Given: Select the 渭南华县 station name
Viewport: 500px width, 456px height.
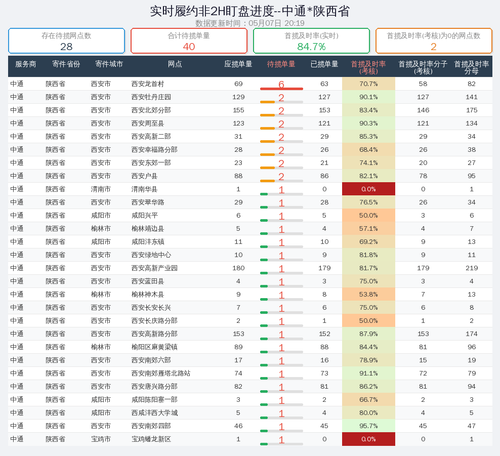Looking at the screenshot, I should coord(144,189).
